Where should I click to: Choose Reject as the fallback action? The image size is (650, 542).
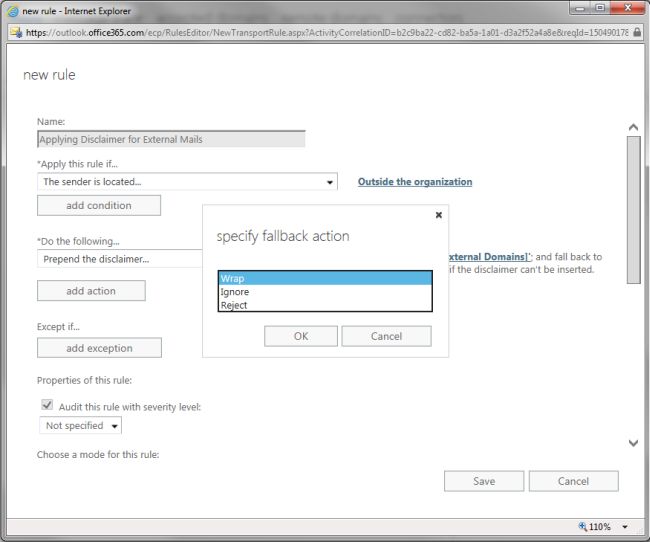tap(325, 305)
